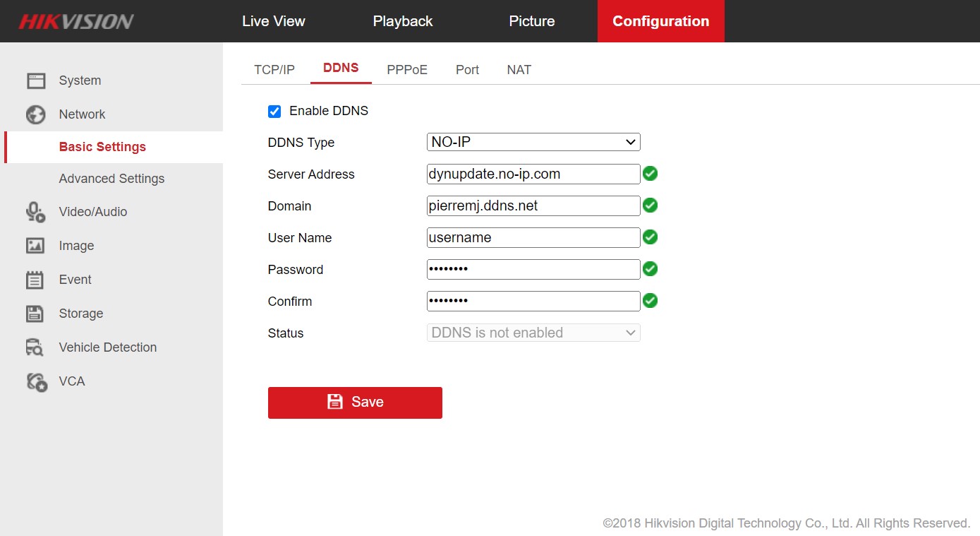
Task: Go to the Live View menu
Action: coord(273,21)
